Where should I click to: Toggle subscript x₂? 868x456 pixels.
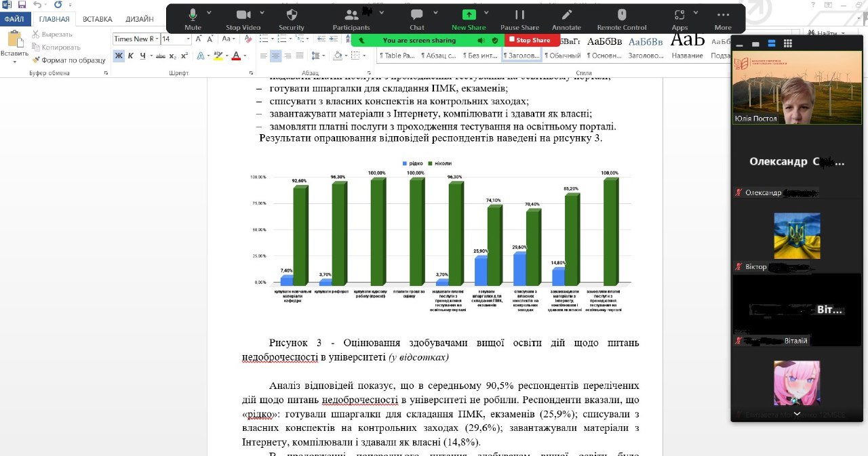click(172, 56)
